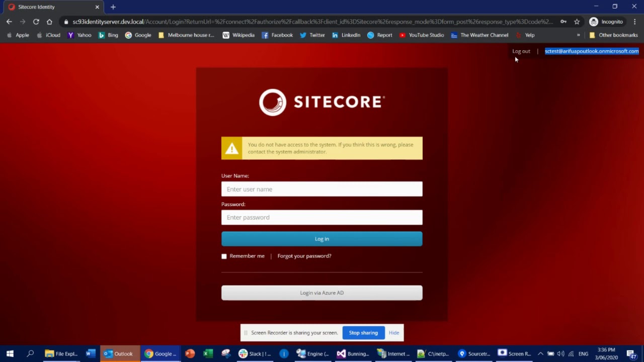The image size is (644, 362).
Task: Open Excel from the taskbar
Action: click(208, 354)
